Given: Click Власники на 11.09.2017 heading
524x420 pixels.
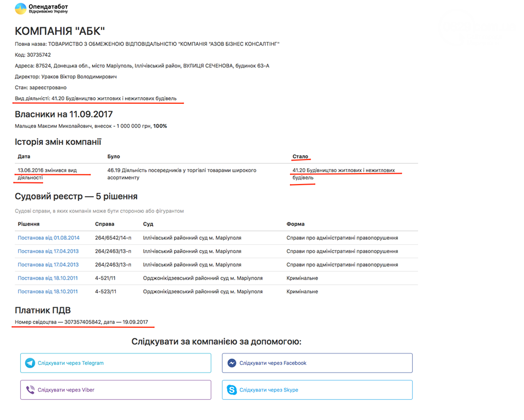Looking at the screenshot, I should click(x=63, y=114).
